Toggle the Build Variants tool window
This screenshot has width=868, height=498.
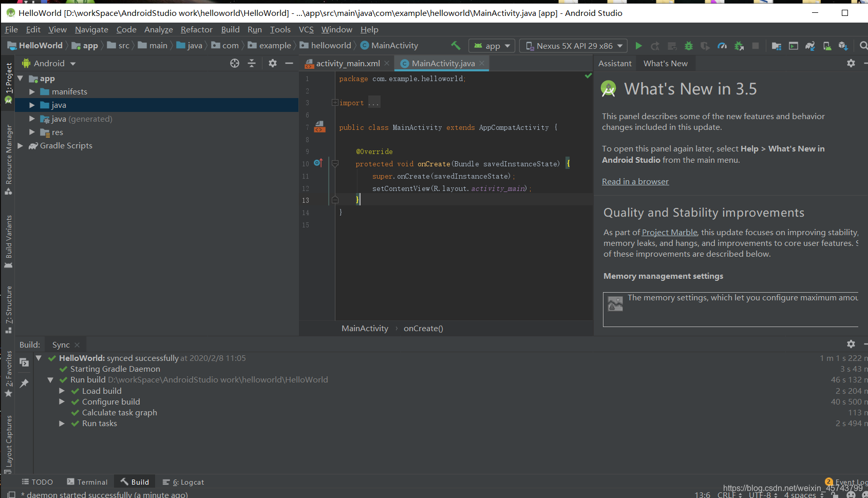coord(8,242)
